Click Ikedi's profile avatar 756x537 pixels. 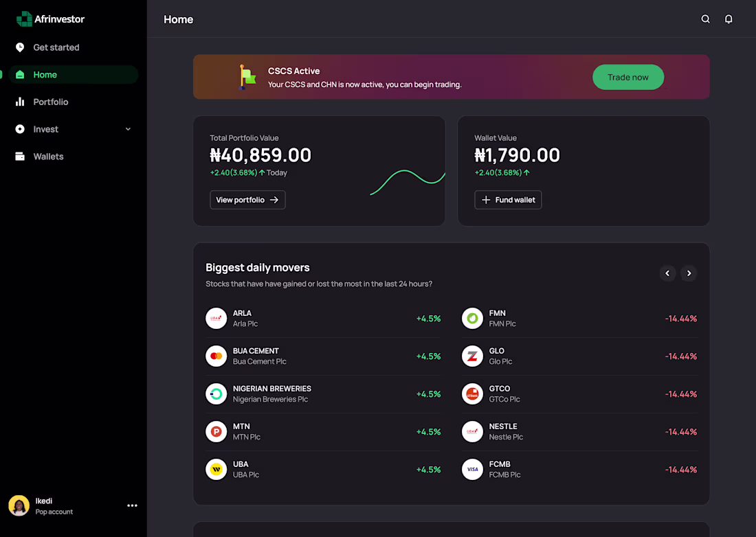tap(19, 505)
